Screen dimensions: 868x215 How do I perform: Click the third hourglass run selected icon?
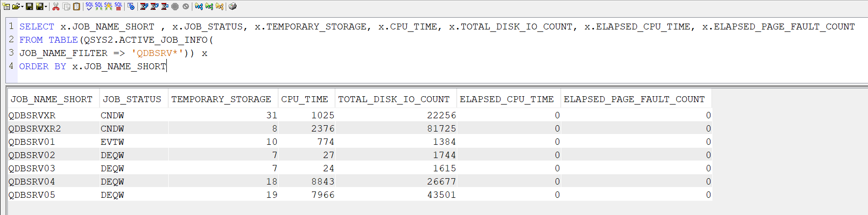coord(164,6)
